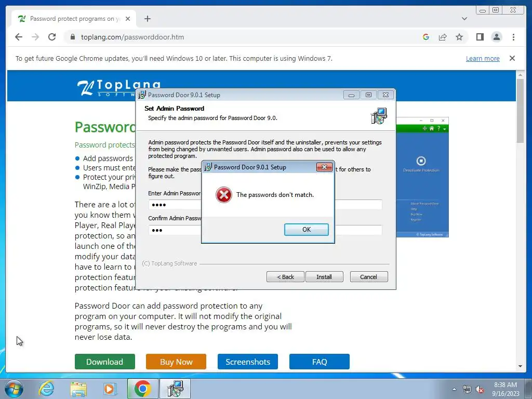Close the Password protect programs tab
The height and width of the screenshot is (399, 532).
pyautogui.click(x=128, y=19)
